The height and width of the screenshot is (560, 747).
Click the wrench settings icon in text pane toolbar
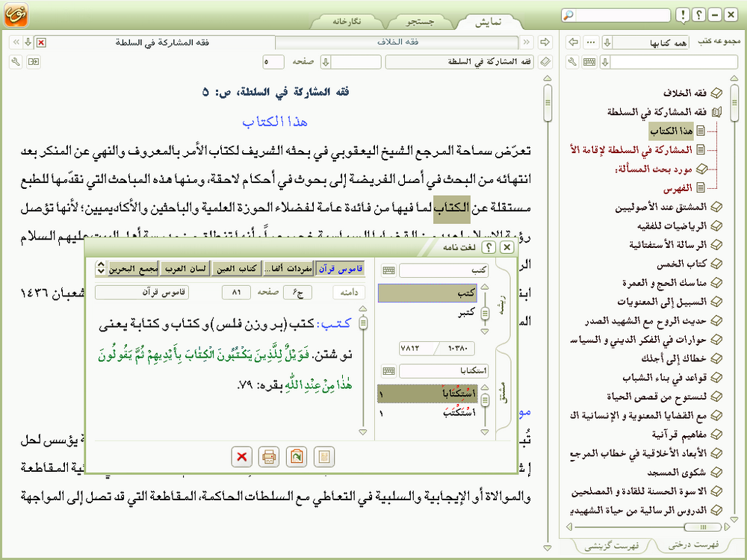16,61
